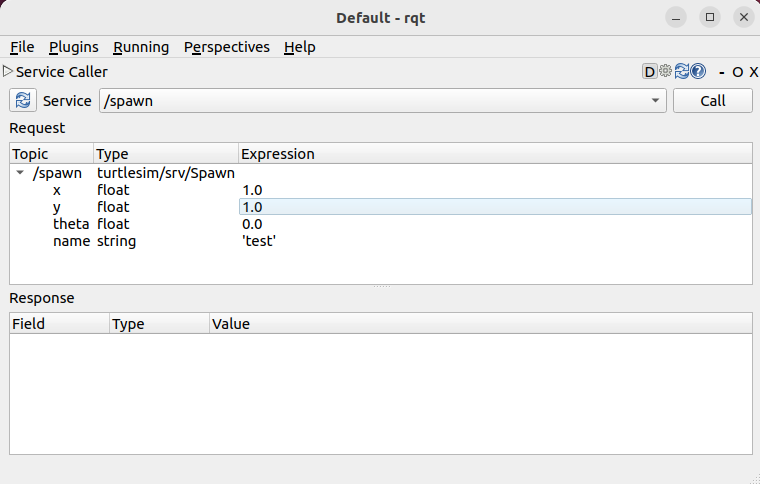Click the triangle icon left of Service Caller title
The image size is (760, 484).
pos(7,71)
